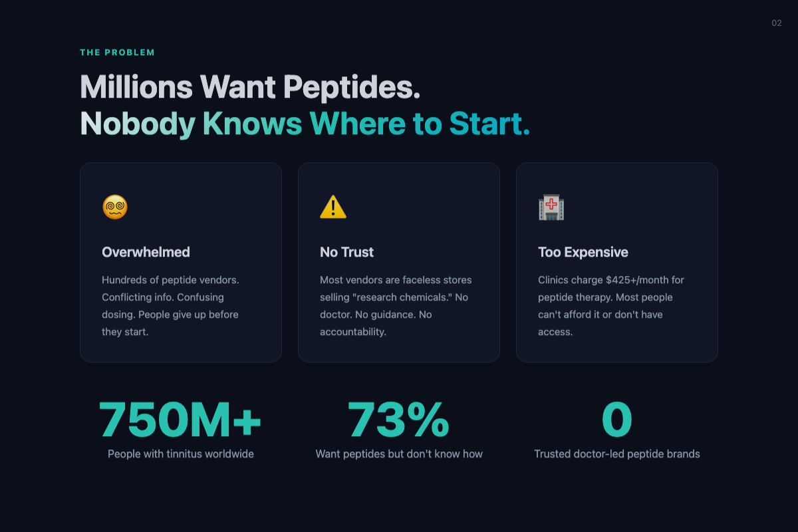798x532 pixels.
Task: Click the Nobody Knows Where to Start headline
Action: (x=305, y=124)
